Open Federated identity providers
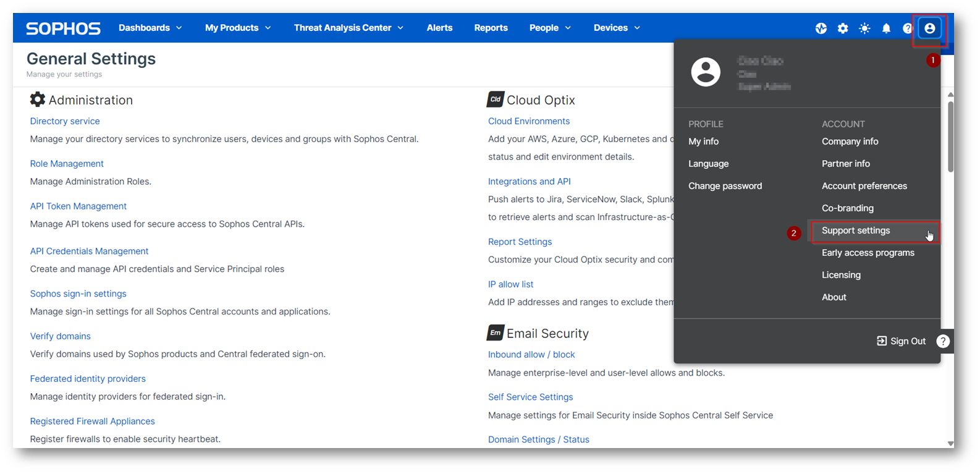Screen dimensions: 980x474 (x=88, y=379)
